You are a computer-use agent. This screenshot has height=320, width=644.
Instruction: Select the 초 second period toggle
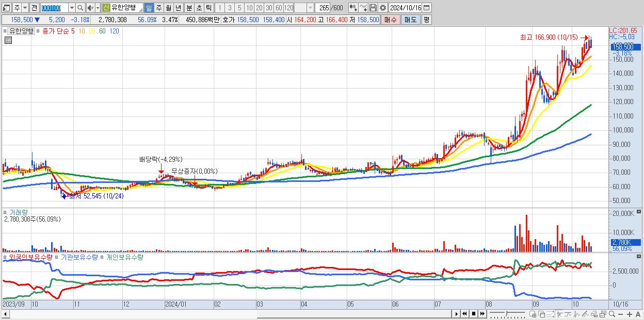click(x=199, y=8)
